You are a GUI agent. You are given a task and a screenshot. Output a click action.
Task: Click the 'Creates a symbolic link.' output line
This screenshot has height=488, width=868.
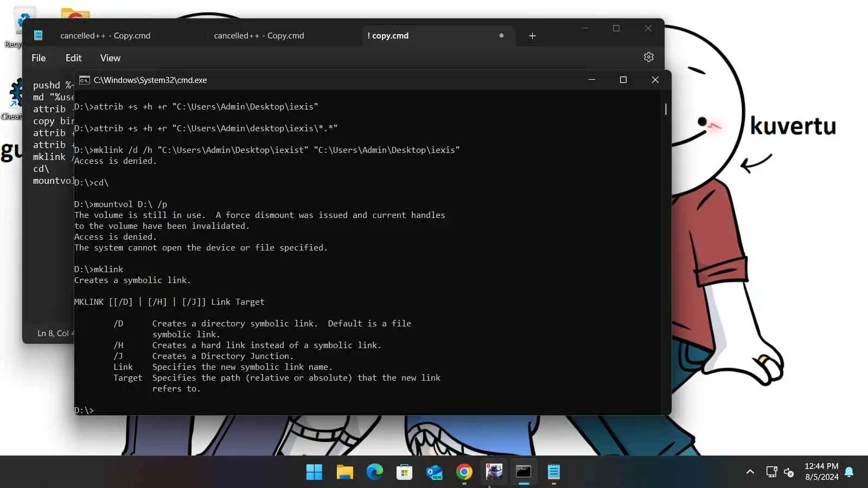coord(132,280)
